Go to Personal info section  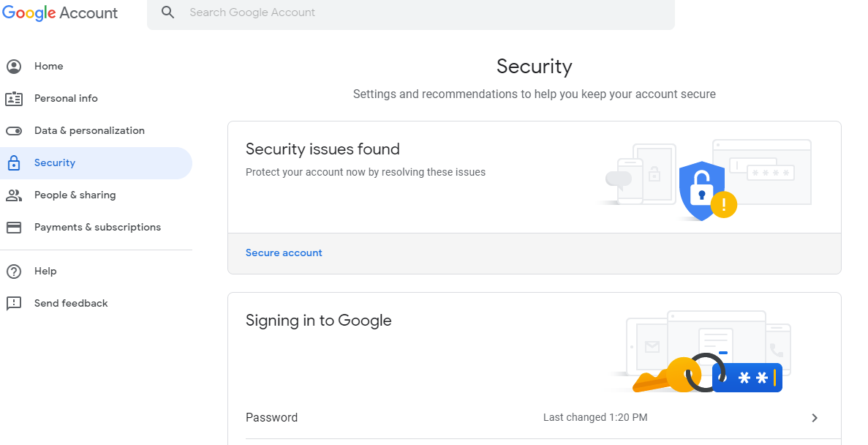(x=66, y=99)
